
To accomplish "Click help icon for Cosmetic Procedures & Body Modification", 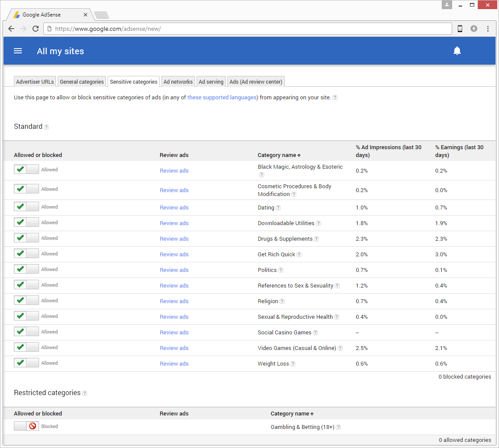I will (294, 194).
